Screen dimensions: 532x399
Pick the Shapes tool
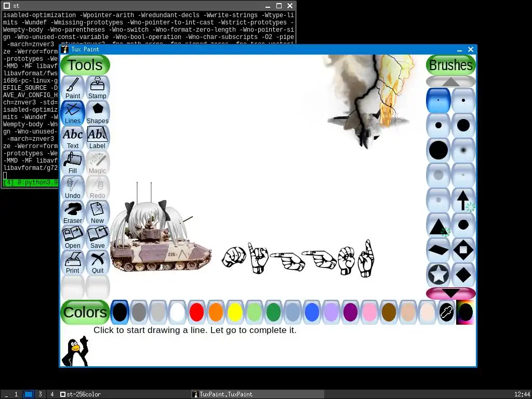coord(97,113)
